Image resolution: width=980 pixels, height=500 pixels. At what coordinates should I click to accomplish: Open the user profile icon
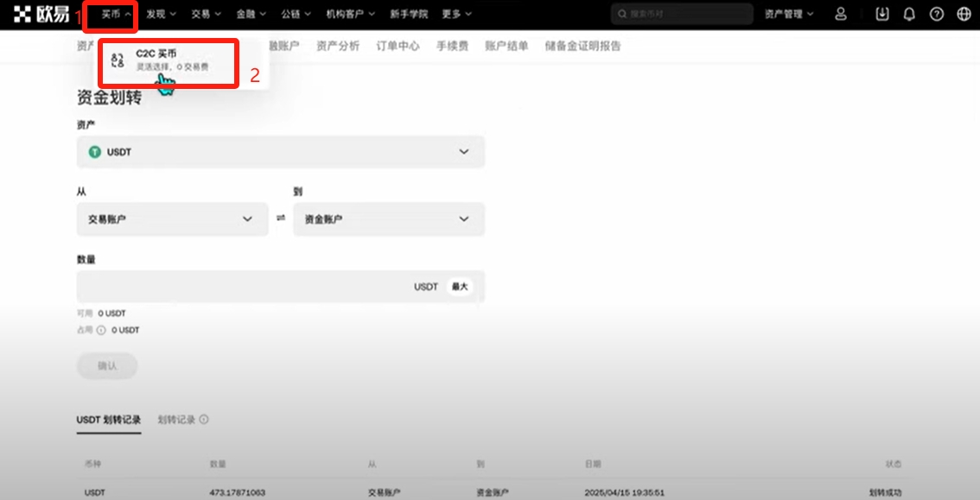841,14
